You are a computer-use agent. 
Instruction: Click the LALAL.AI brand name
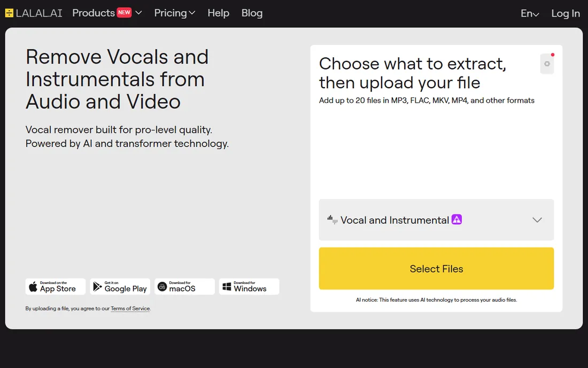tap(39, 13)
